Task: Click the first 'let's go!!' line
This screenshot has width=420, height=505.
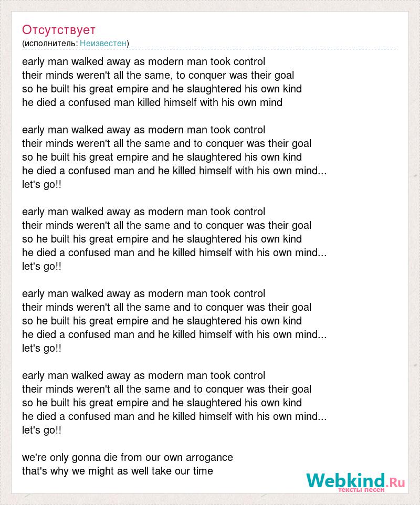Action: tap(41, 185)
